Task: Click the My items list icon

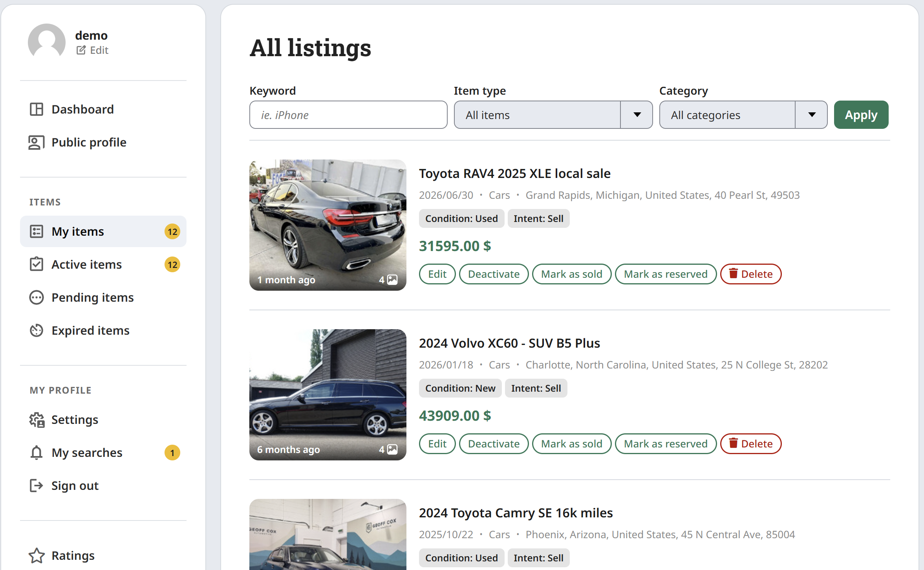Action: (x=37, y=231)
